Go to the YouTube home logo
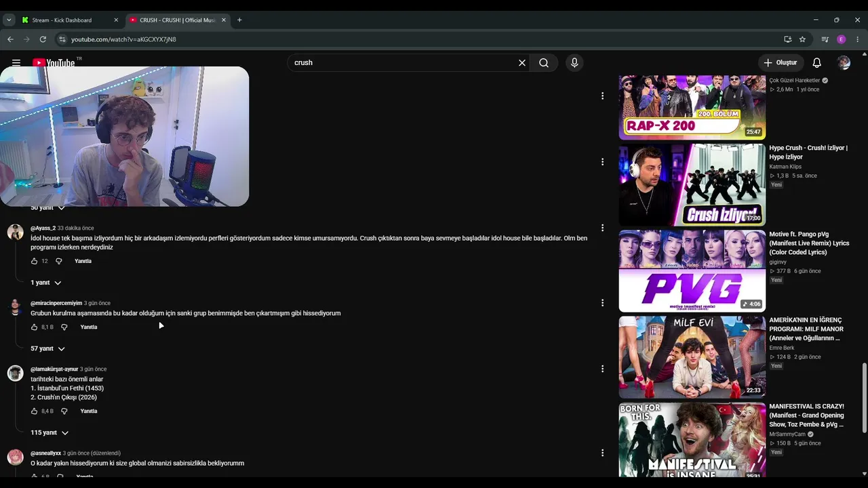The width and height of the screenshot is (868, 488). click(54, 63)
